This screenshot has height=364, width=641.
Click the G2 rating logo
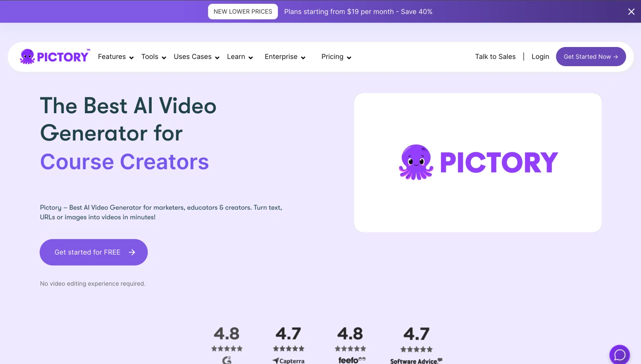(227, 361)
